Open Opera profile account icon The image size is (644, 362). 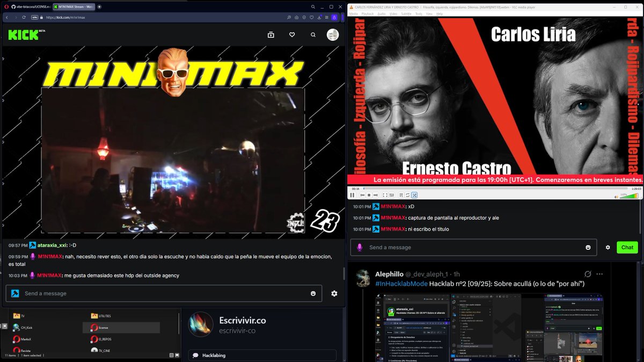334,17
